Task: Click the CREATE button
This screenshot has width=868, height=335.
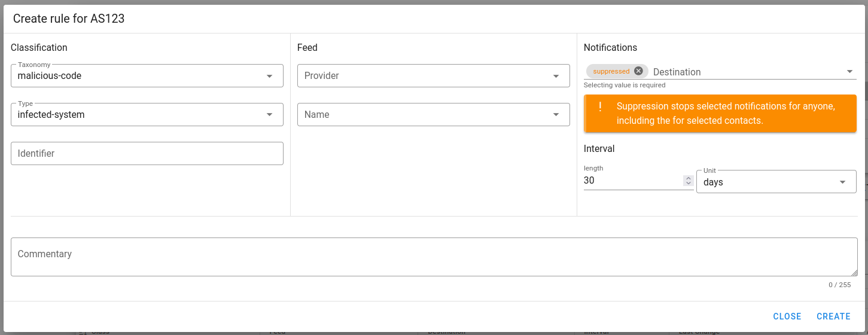Action: point(833,316)
